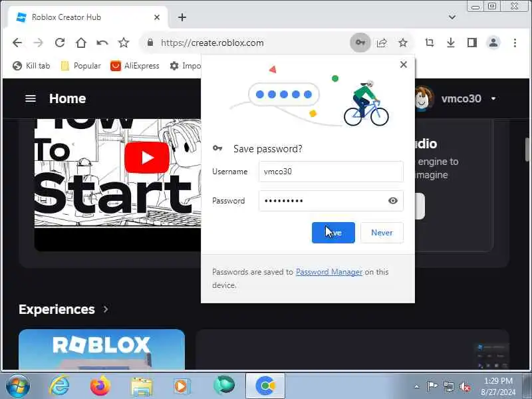The height and width of the screenshot is (399, 532).
Task: Open the Windows Start menu
Action: [x=18, y=386]
